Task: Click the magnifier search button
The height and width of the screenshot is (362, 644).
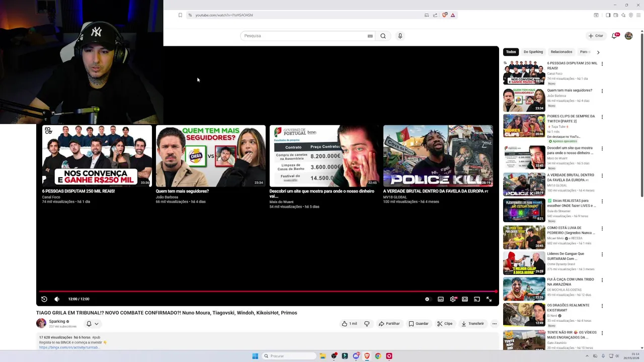Action: coord(383,36)
